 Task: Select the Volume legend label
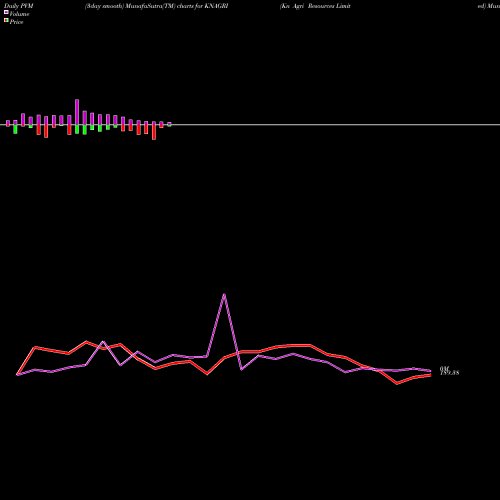click(19, 14)
